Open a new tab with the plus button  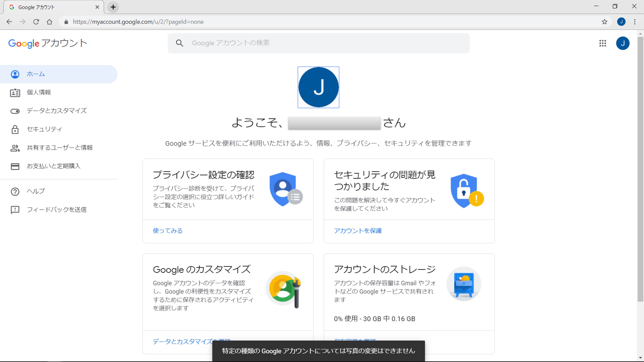coord(113,7)
